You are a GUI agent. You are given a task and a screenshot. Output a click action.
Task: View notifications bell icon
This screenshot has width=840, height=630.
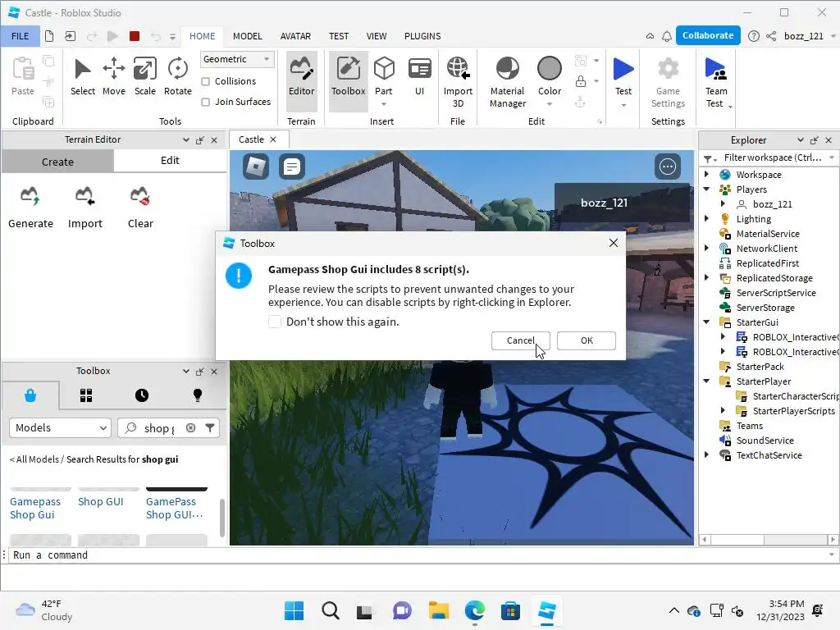click(x=666, y=36)
